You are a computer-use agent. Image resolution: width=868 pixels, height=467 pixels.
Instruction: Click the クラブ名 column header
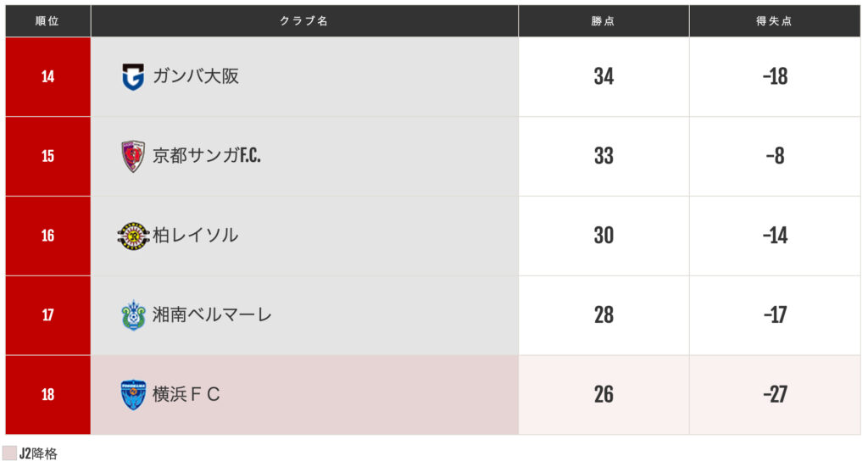tap(304, 21)
